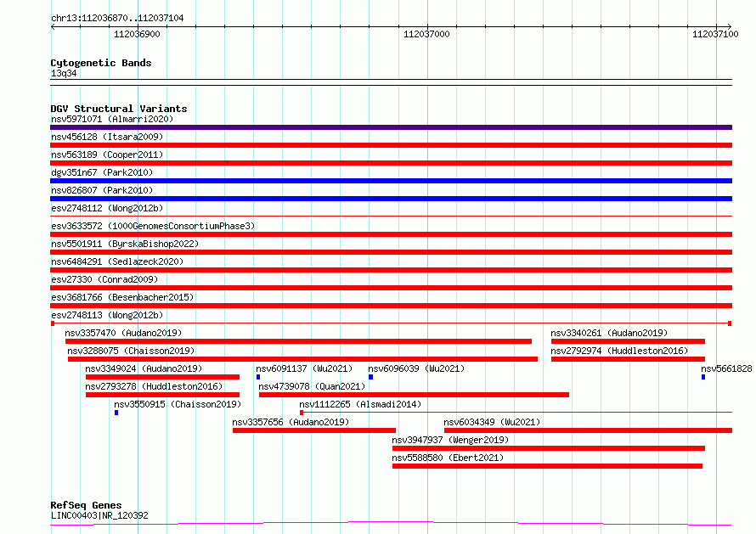Open nsv3288075 (Chaisson2019) label
Image resolution: width=756 pixels, height=534 pixels.
[x=131, y=351]
